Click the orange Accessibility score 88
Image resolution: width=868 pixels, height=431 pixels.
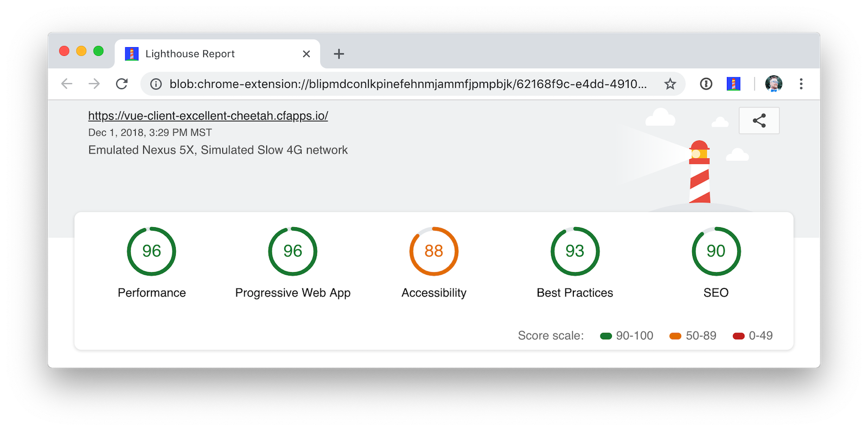[433, 252]
